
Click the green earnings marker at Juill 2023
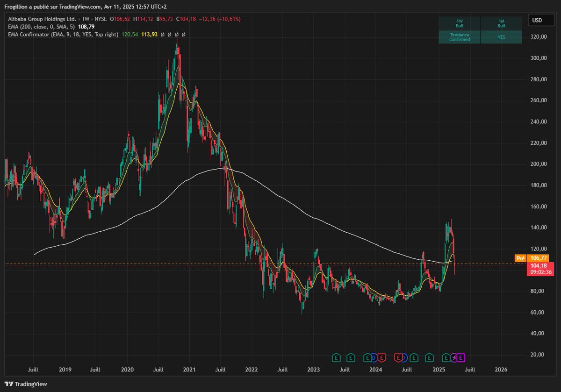(x=351, y=357)
